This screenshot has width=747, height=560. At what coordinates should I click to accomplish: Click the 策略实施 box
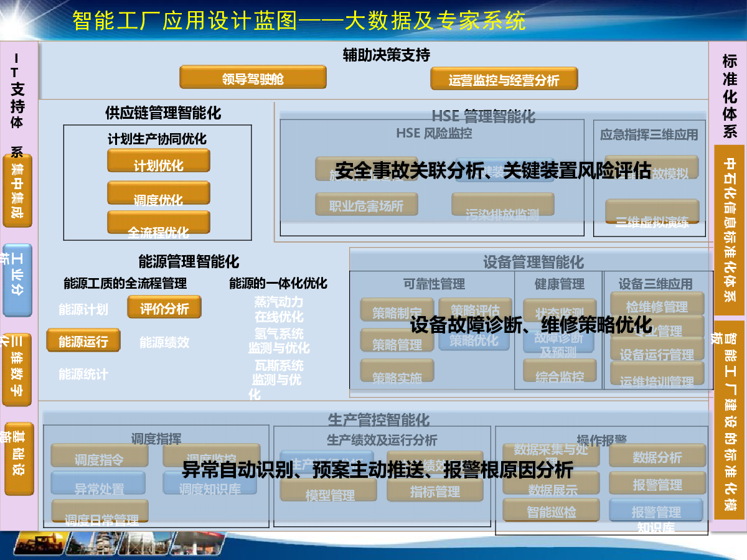[x=397, y=371]
